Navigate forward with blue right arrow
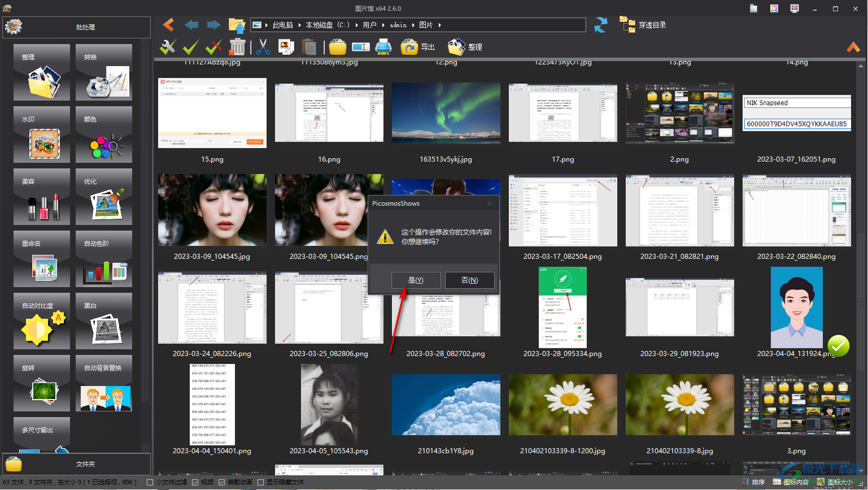Image resolution: width=868 pixels, height=490 pixels. click(x=213, y=25)
